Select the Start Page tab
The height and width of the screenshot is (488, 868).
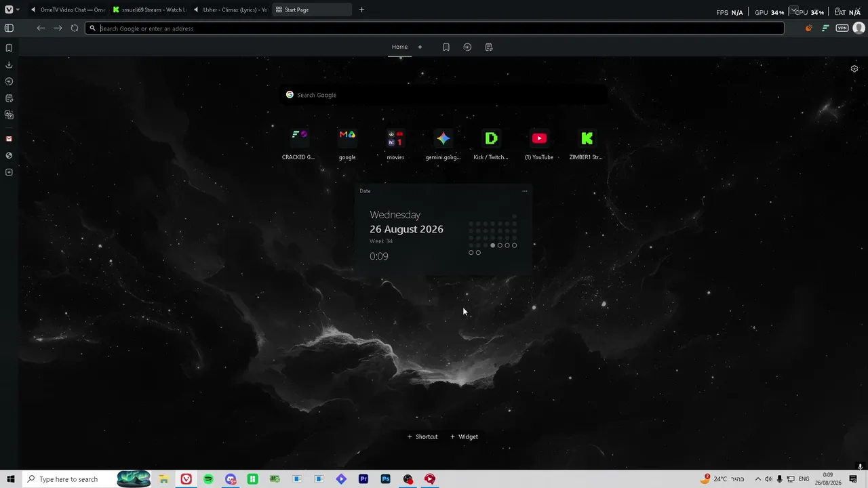pyautogui.click(x=312, y=9)
